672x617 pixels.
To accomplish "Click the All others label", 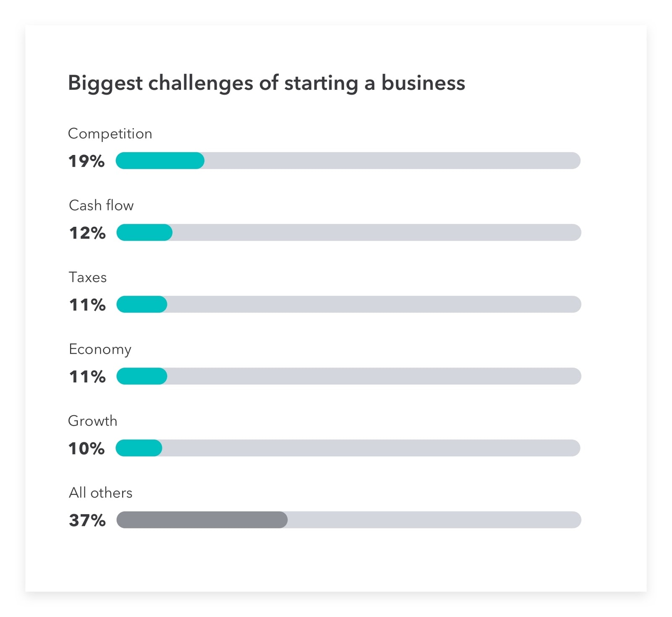I will pos(101,493).
